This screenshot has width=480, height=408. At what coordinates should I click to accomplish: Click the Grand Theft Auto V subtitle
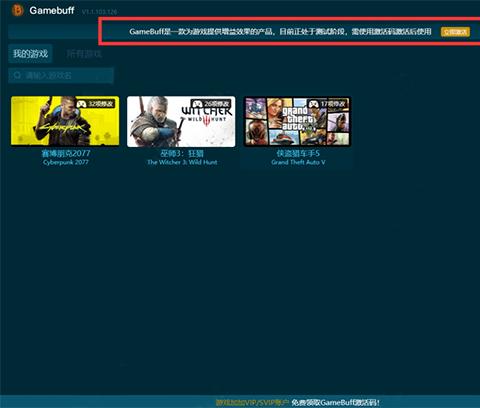(298, 162)
